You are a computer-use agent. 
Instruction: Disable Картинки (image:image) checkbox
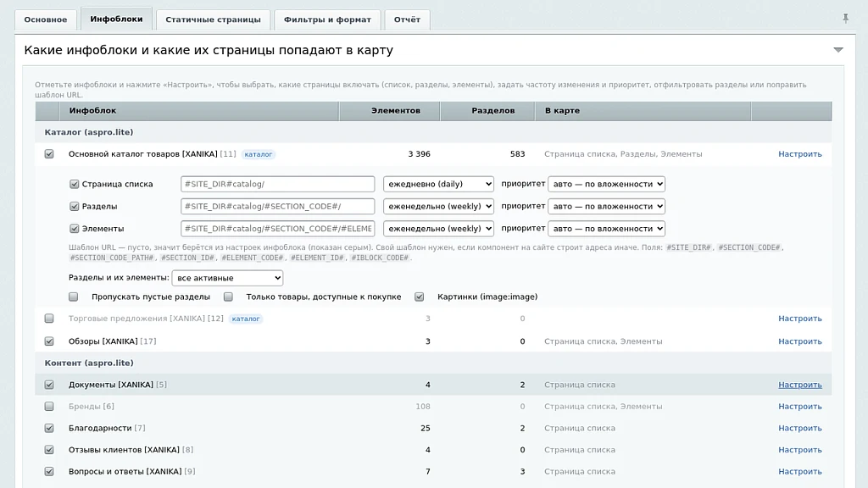point(419,297)
